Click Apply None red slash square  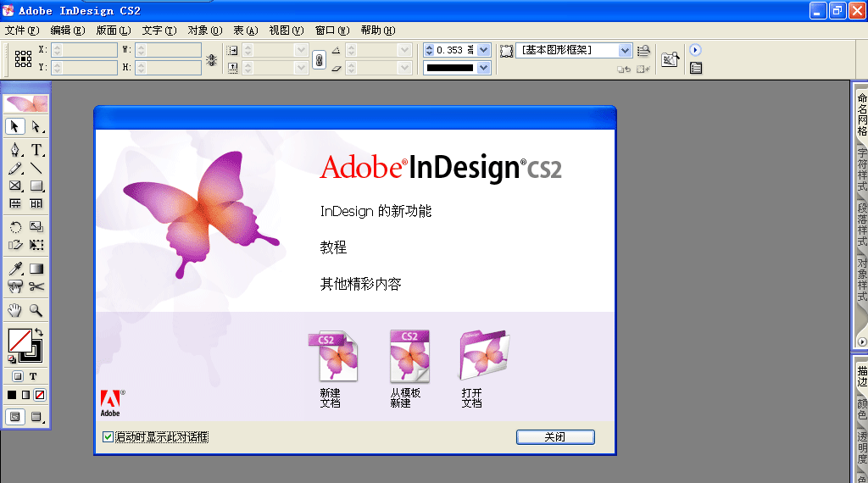[40, 395]
